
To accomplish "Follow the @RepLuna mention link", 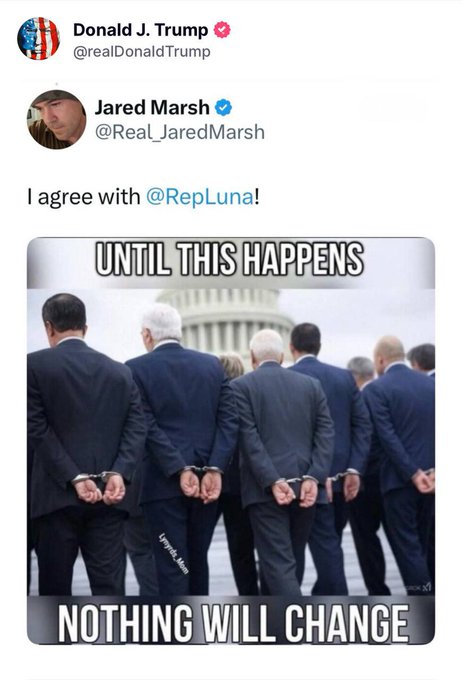I will click(200, 197).
